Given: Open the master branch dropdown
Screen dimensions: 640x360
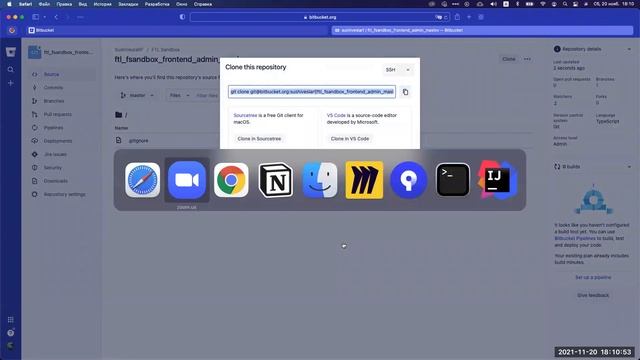Looking at the screenshot, I should coord(137,95).
